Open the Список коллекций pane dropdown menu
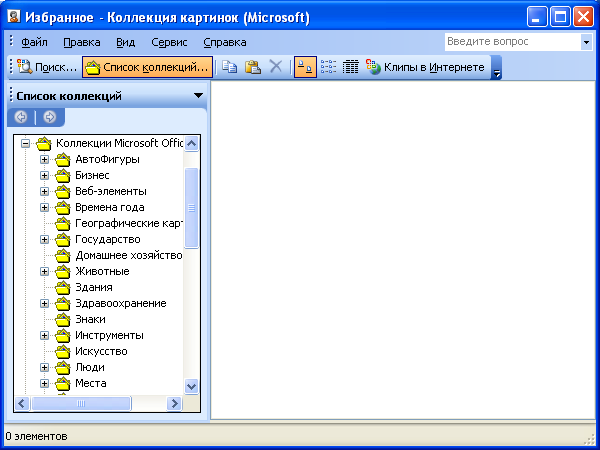 click(198, 95)
